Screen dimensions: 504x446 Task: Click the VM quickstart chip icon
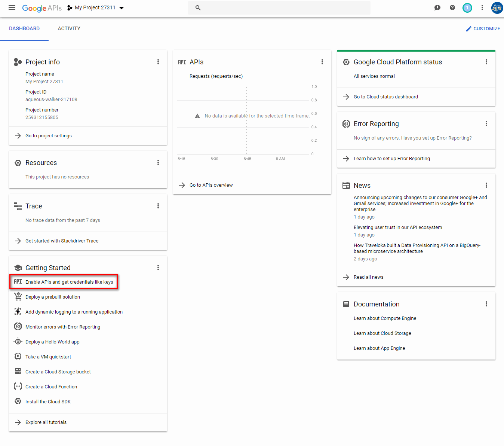(18, 356)
